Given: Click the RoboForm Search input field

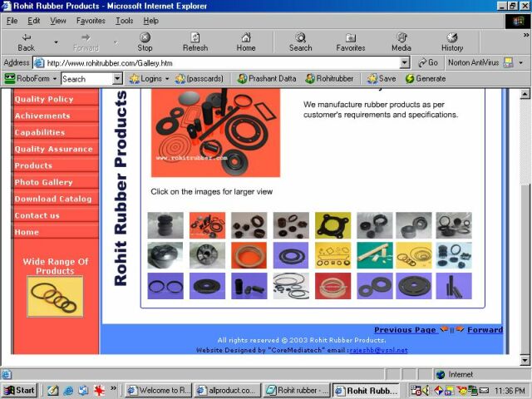Looking at the screenshot, I should [86, 79].
